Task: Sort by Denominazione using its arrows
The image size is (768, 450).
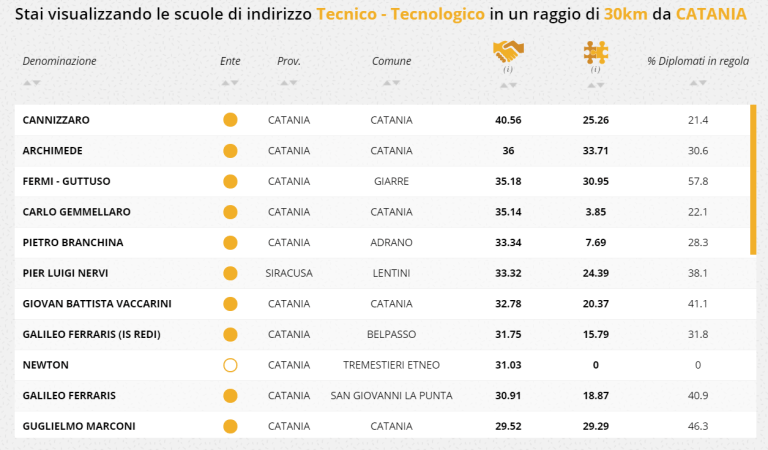Action: [31, 83]
